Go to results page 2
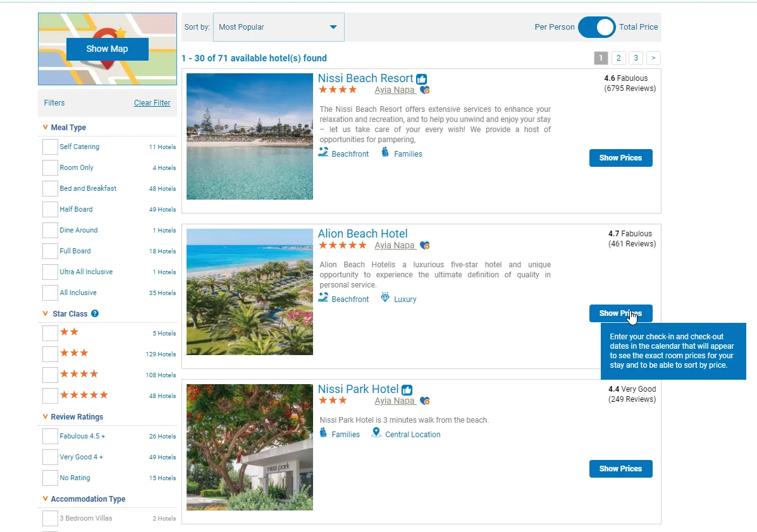The image size is (757, 532). (x=619, y=58)
